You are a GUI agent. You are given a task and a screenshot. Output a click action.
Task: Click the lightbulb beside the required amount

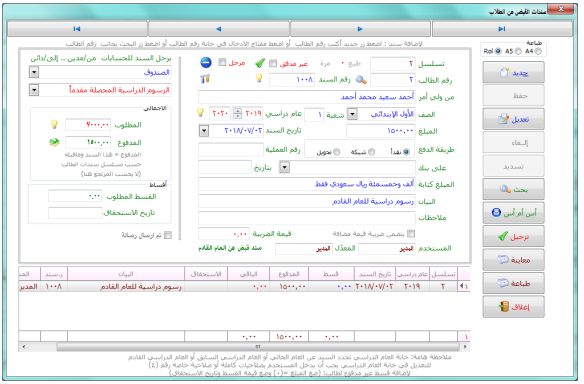(x=54, y=124)
